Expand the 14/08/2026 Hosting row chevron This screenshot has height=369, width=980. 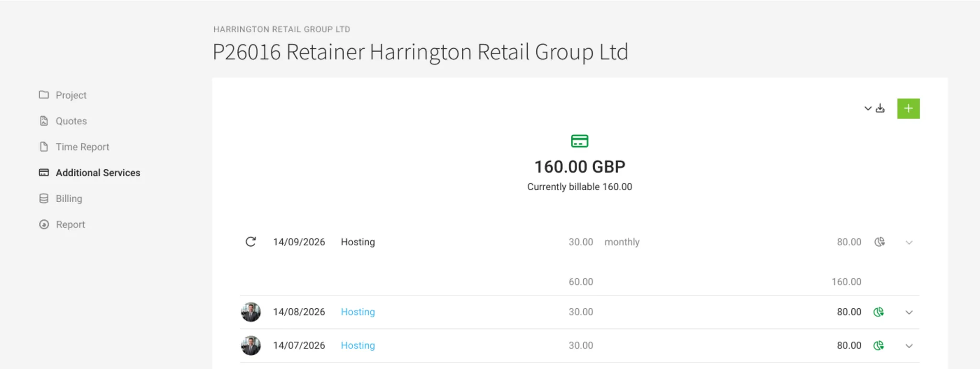point(909,312)
